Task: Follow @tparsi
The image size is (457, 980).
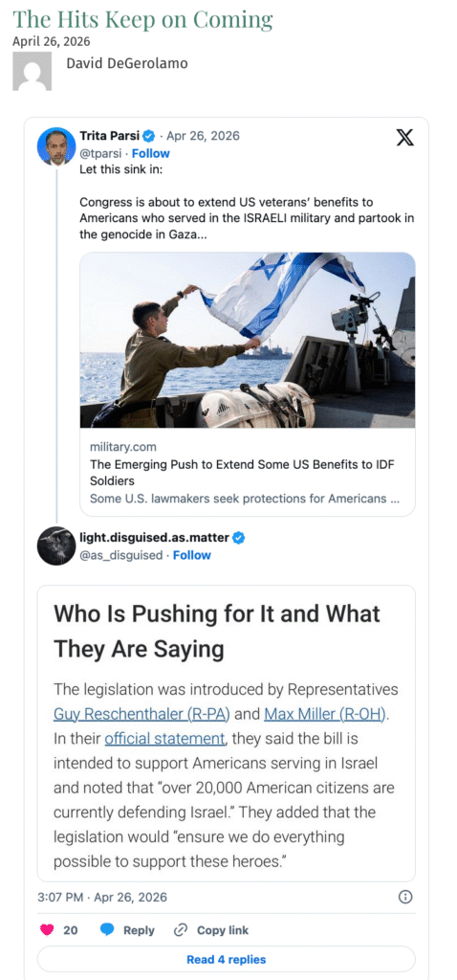Action: [x=150, y=153]
